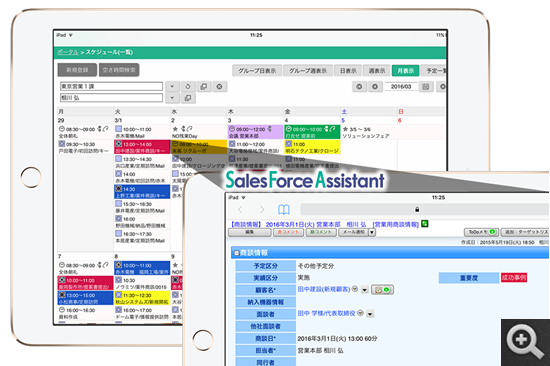Click the round icon after 田中建設(新規顧客)
550x366 pixels.
[x=355, y=289]
